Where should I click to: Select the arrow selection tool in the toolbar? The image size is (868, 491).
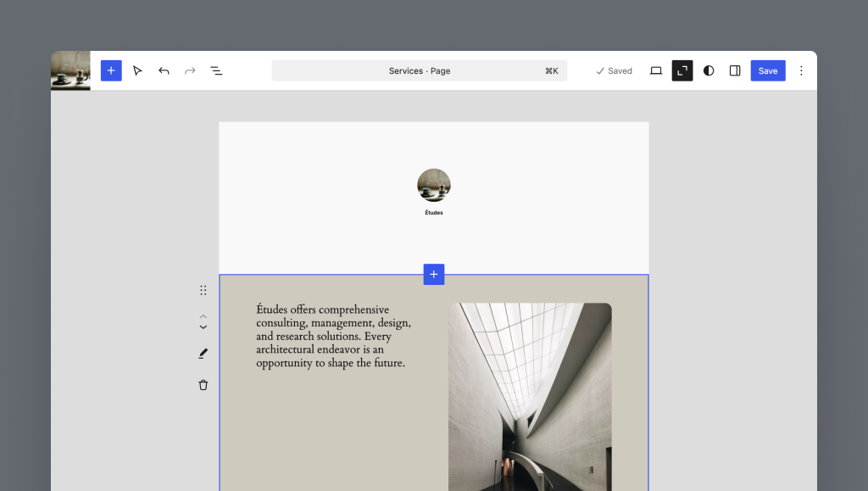138,70
